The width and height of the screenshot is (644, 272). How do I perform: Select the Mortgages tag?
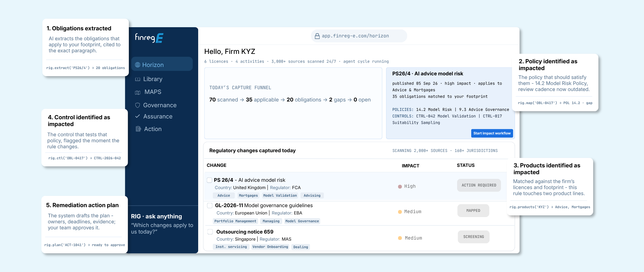coord(248,195)
